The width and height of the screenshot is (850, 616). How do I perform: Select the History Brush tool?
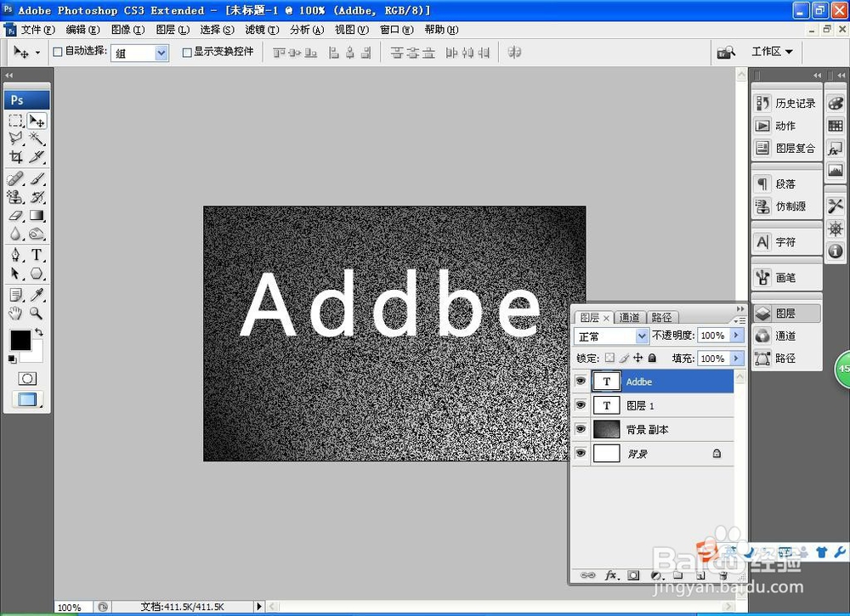(37, 196)
